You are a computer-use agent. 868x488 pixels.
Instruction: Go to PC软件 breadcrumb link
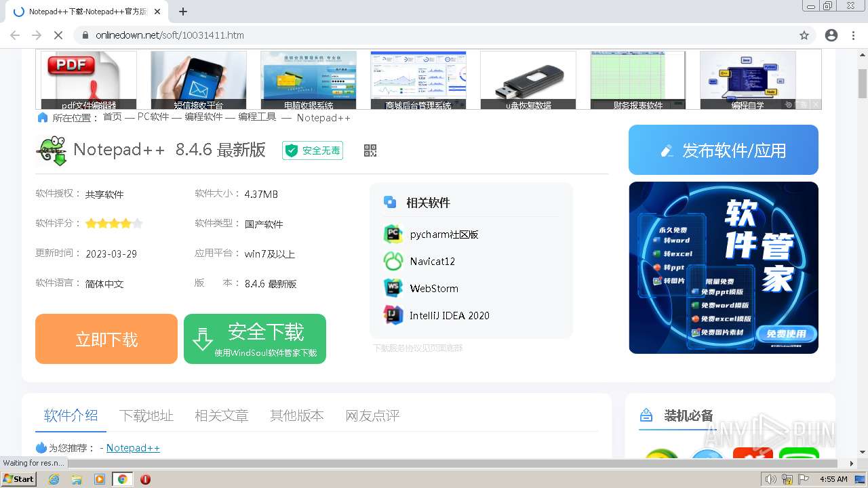point(153,117)
